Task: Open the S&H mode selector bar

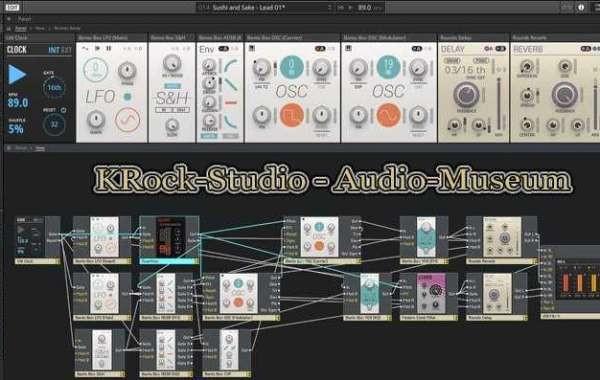Action: click(x=172, y=110)
